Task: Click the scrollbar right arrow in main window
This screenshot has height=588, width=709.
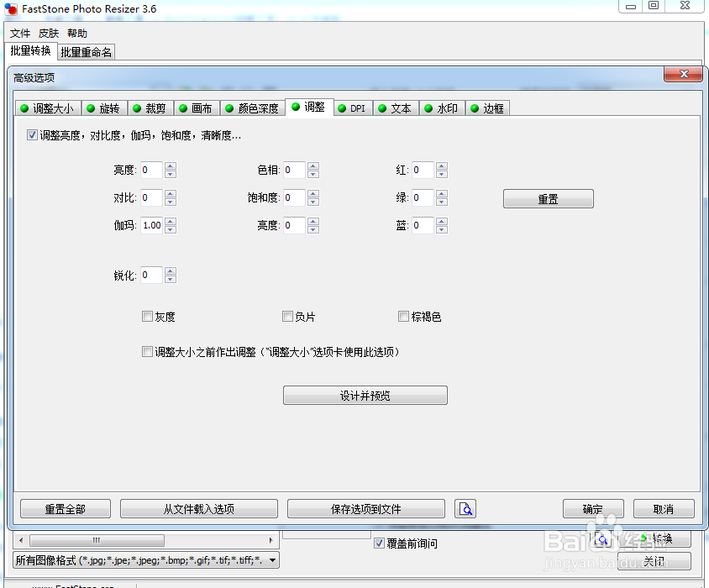Action: (270, 540)
